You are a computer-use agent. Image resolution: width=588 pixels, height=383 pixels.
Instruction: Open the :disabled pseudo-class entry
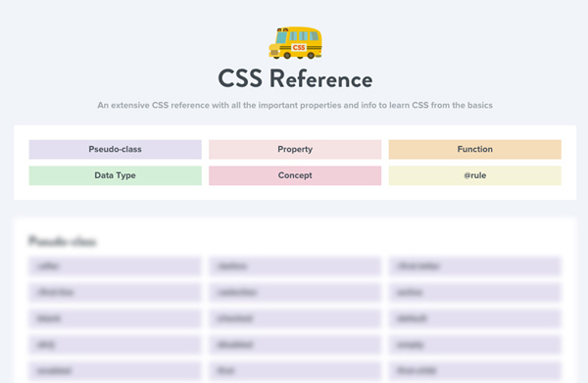(295, 345)
